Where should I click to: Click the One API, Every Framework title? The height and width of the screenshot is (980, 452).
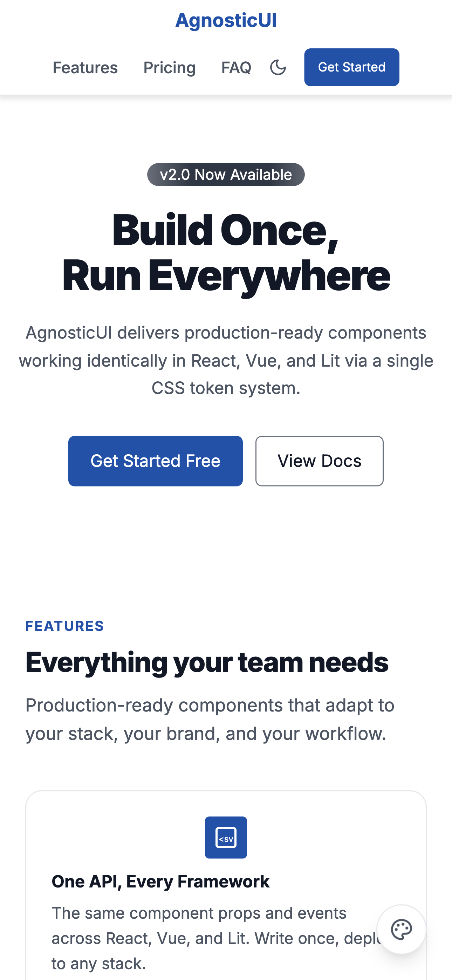point(160,882)
